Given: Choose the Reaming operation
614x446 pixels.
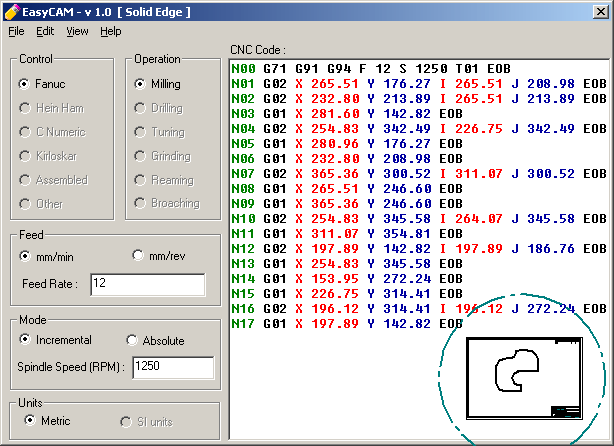Looking at the screenshot, I should tap(164, 180).
